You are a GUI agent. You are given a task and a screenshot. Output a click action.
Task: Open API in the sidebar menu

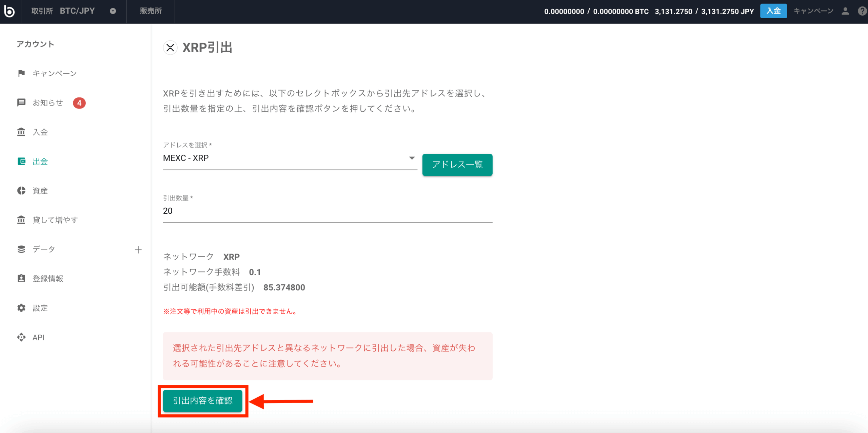tap(38, 337)
